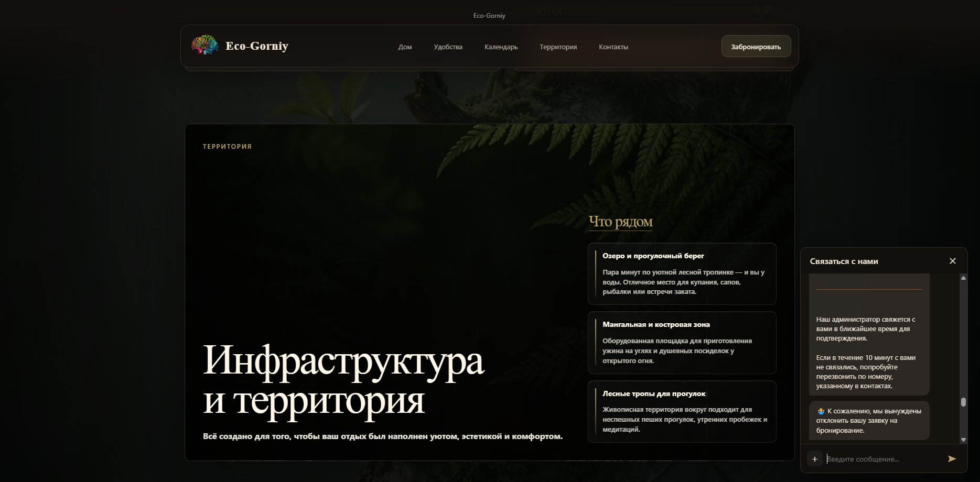Open the Дом menu item
This screenshot has height=482, width=980.
(405, 47)
